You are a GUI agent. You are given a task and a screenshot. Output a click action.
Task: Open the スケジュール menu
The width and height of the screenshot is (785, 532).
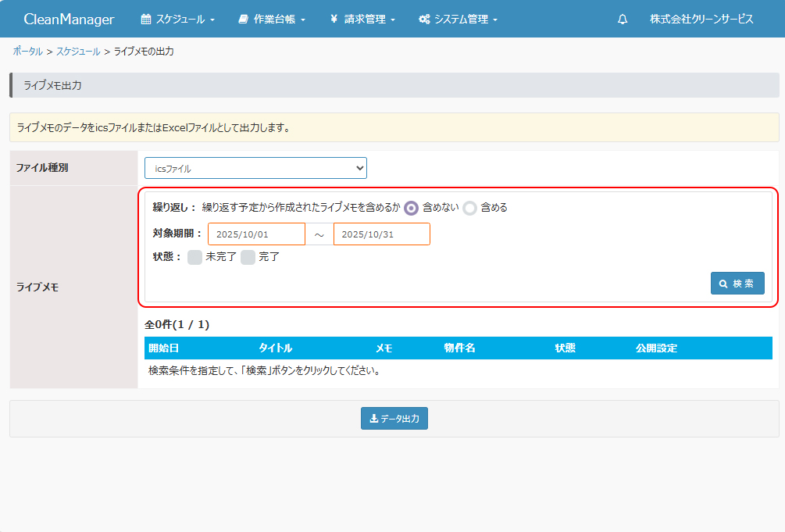177,20
